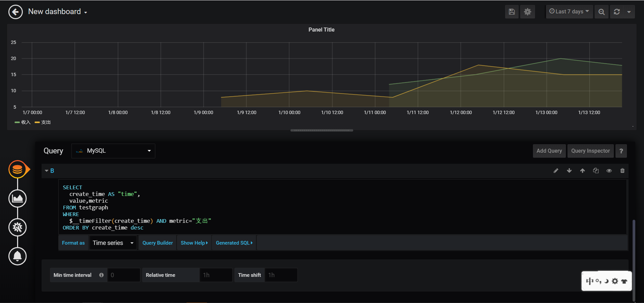Screen dimensions: 644x303
Task: Expand Show Help
Action: click(x=194, y=243)
